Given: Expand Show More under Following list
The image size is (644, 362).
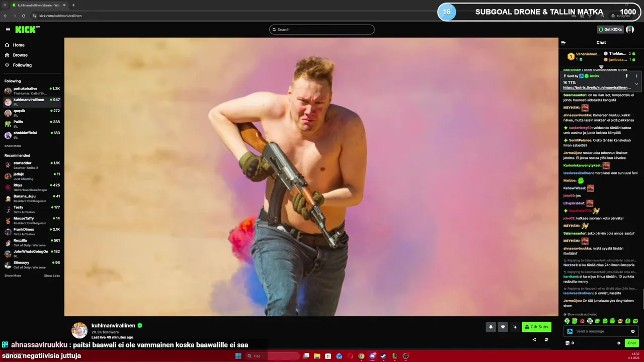Looking at the screenshot, I should click(13, 146).
